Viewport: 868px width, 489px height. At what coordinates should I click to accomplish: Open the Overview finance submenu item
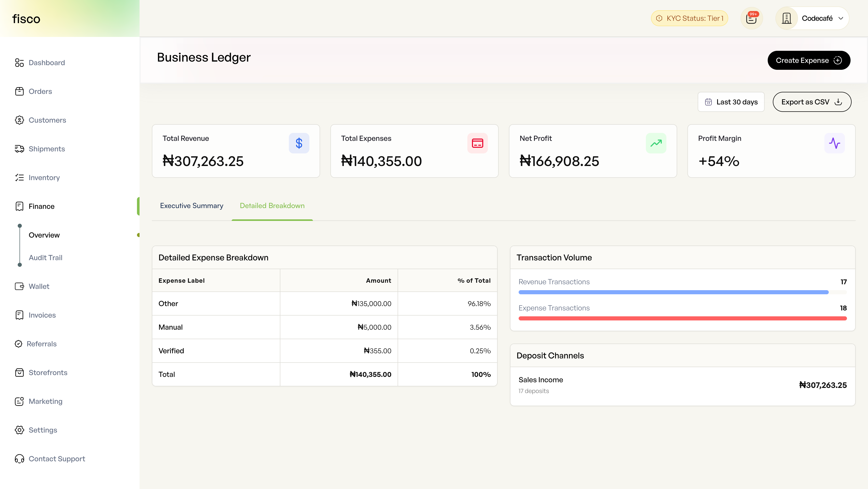44,235
